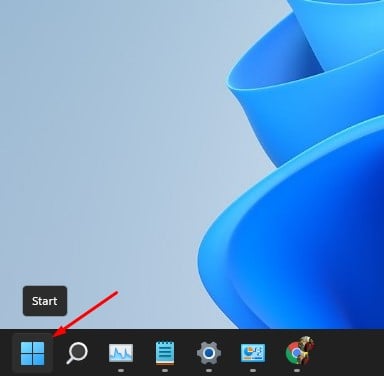
Task: Select running indicator under Notepad icon
Action: (x=165, y=370)
